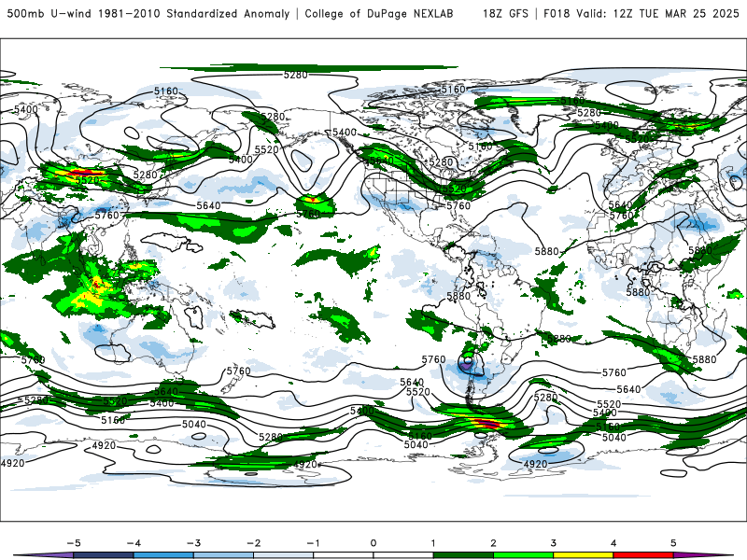The image size is (747, 560).
Task: Click the 5880 contour label over the central Atlantic
Action: tap(546, 251)
